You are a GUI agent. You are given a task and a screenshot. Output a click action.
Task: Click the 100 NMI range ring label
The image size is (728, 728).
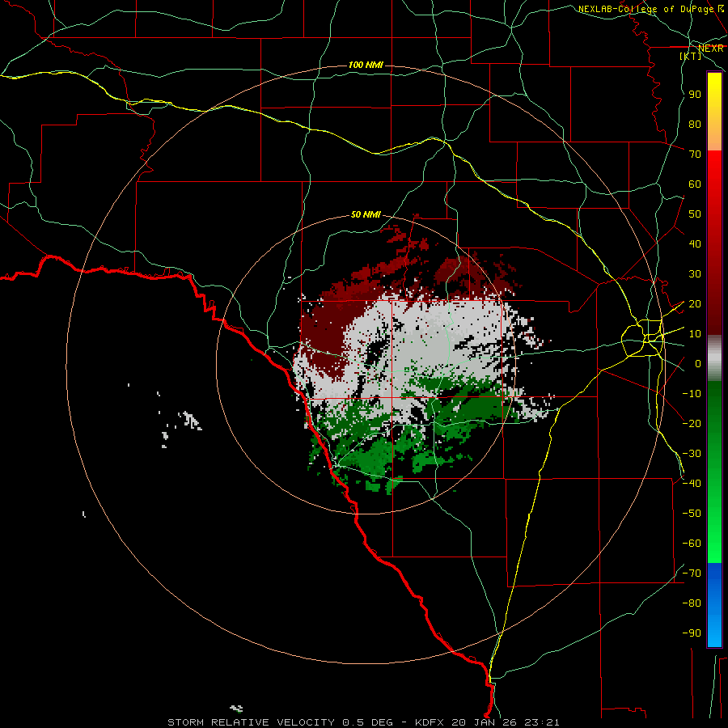366,65
